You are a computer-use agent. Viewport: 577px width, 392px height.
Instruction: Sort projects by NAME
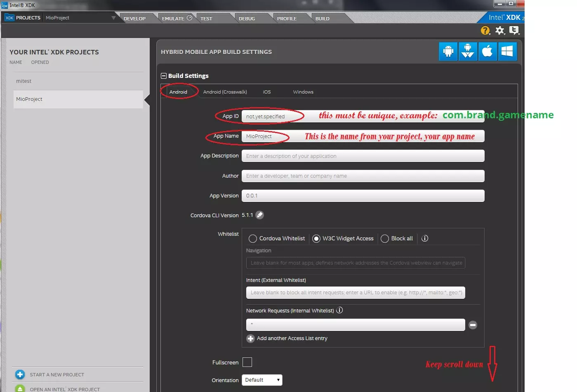16,62
